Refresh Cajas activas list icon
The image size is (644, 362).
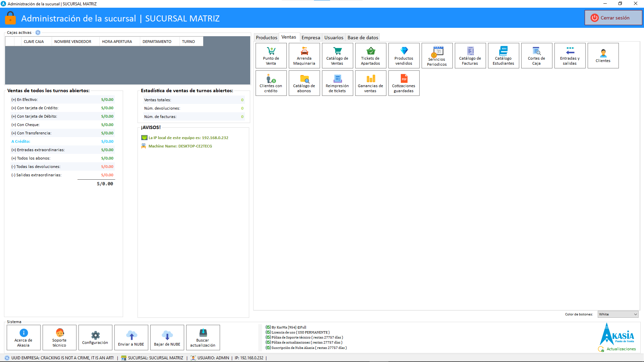point(38,33)
